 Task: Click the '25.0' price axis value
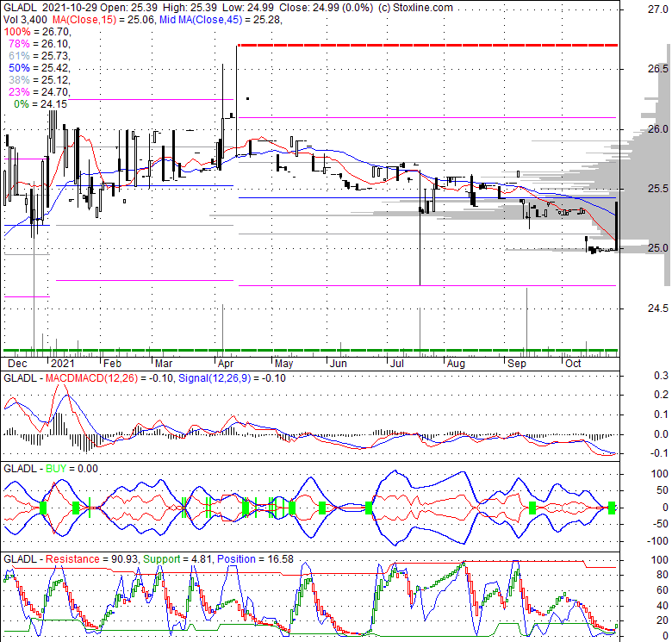point(657,247)
